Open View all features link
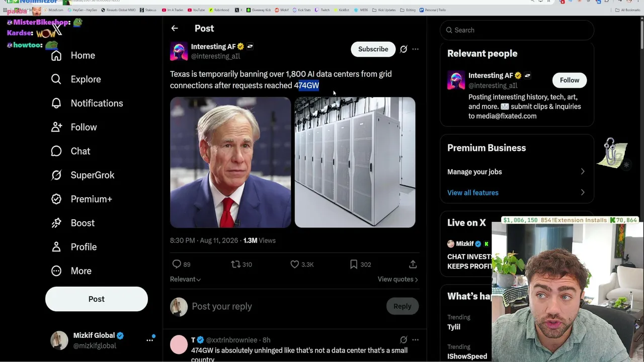644x362 pixels. coord(473,193)
